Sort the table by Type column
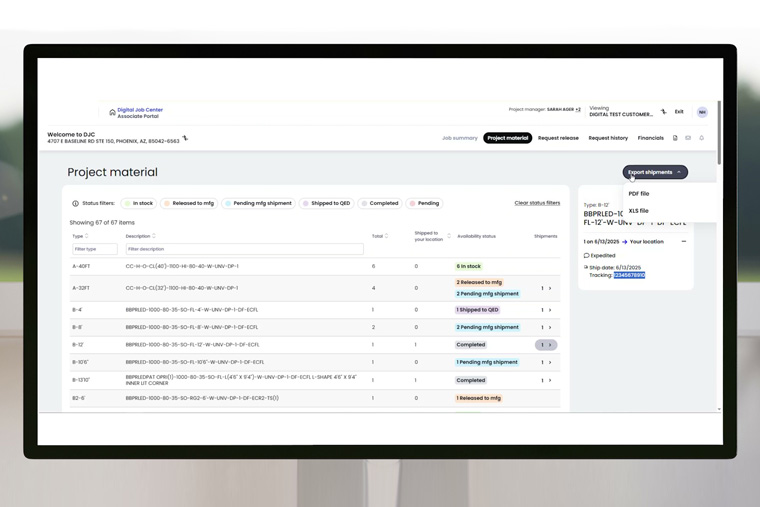This screenshot has height=507, width=760. (87, 236)
